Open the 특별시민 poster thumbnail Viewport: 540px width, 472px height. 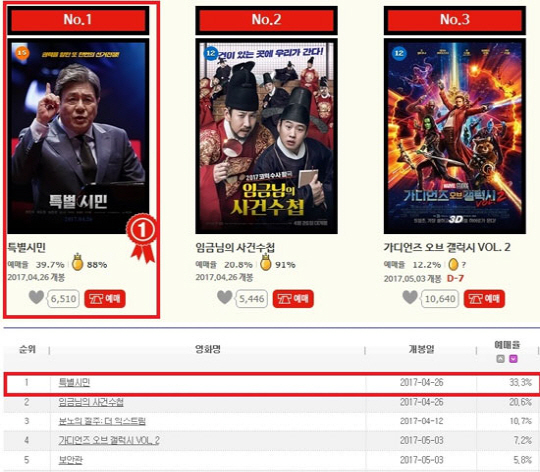click(78, 136)
